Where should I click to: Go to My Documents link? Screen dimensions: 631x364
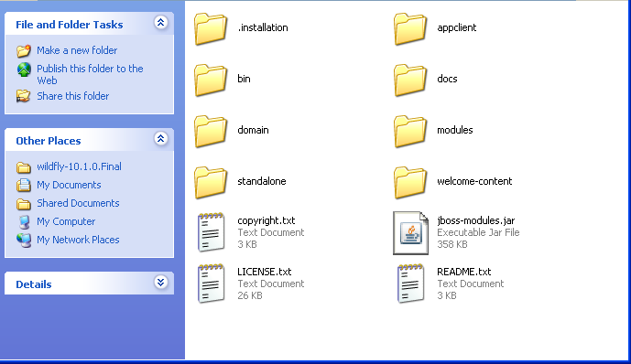(x=69, y=185)
